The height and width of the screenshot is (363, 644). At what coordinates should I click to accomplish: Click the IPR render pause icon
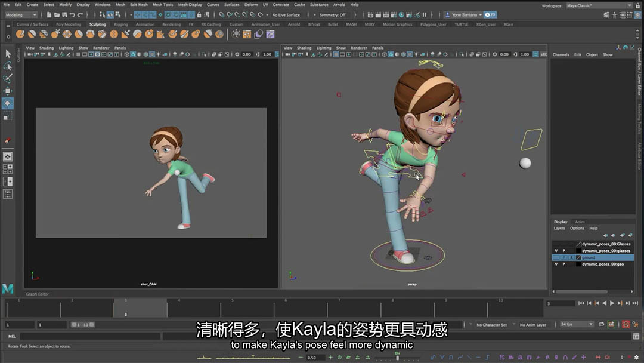pyautogui.click(x=425, y=15)
